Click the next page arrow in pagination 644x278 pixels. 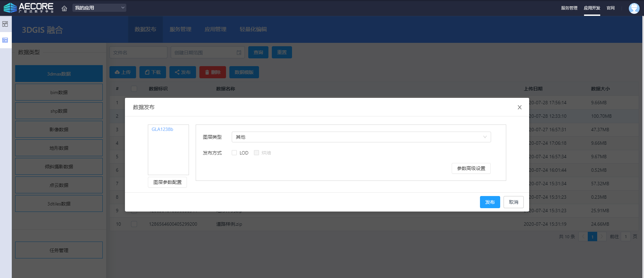pyautogui.click(x=602, y=237)
